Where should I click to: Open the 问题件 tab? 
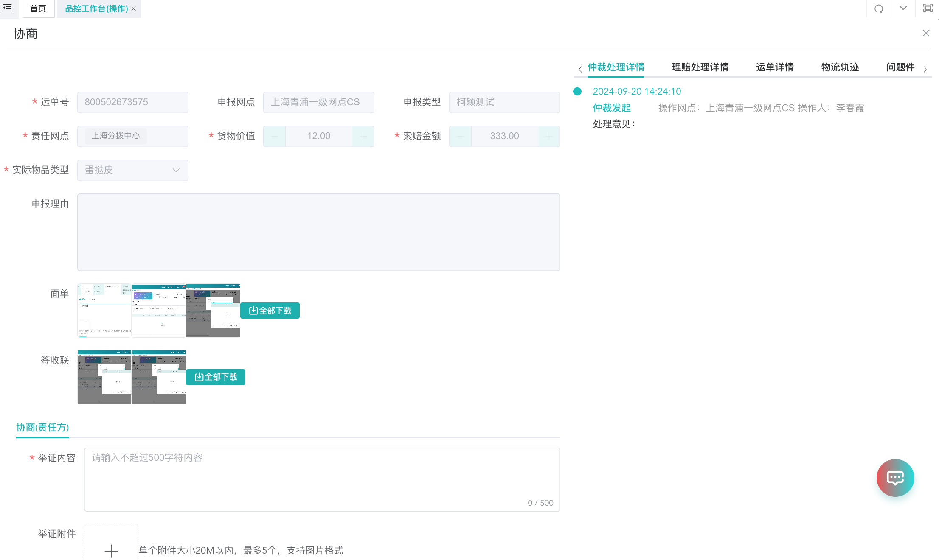click(x=900, y=67)
